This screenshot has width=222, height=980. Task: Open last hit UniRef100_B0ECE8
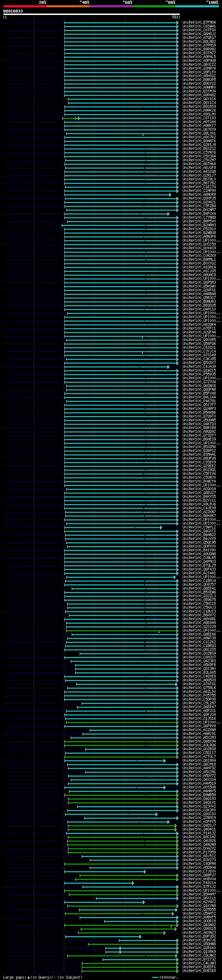tap(199, 971)
